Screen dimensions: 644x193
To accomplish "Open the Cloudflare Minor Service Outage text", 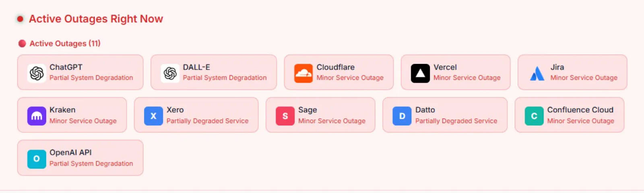I will pos(350,78).
